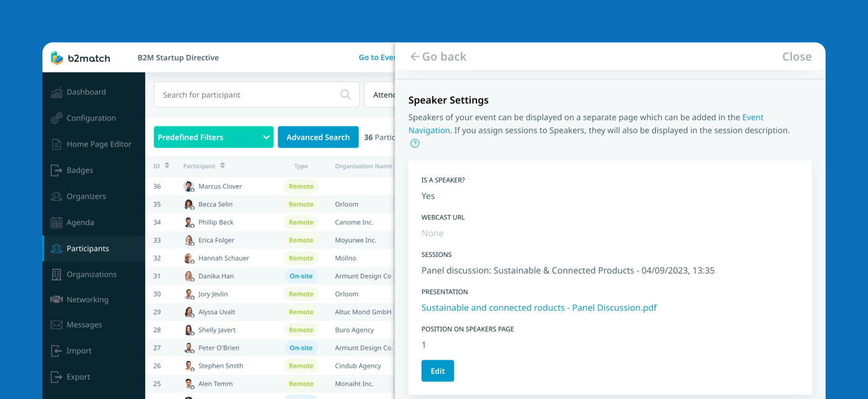Screen dimensions: 868x399
Task: Click Moyurwe Inc. organisation cell
Action: (x=355, y=241)
